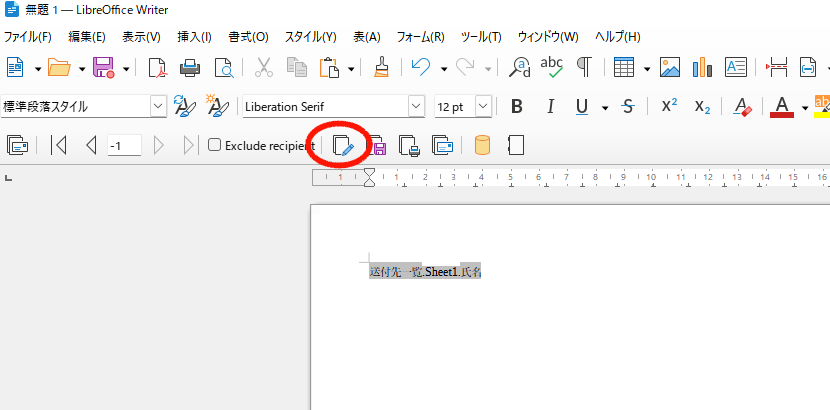Toggle formatting marks pilcrow icon
Viewport: 830px width, 410px height.
583,68
